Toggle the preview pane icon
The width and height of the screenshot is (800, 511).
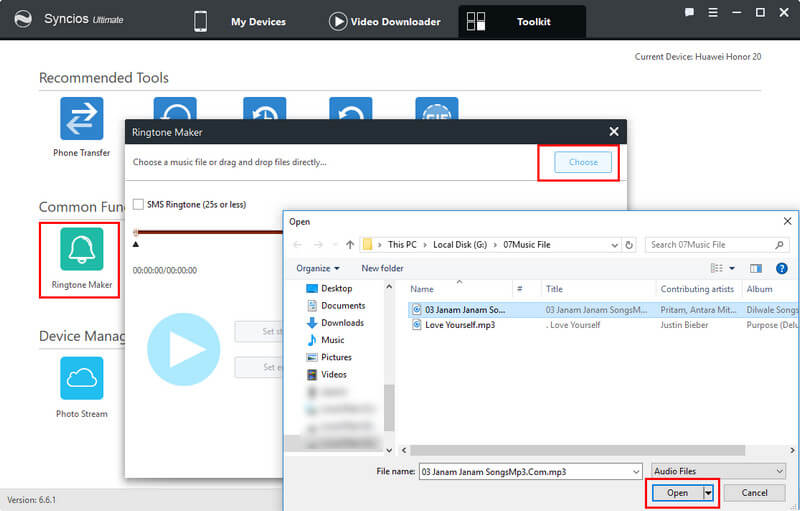pos(756,268)
